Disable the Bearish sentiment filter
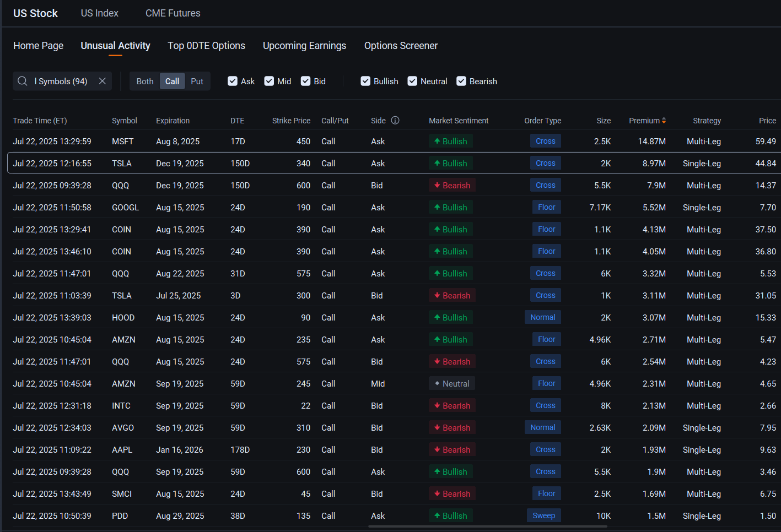 (461, 81)
